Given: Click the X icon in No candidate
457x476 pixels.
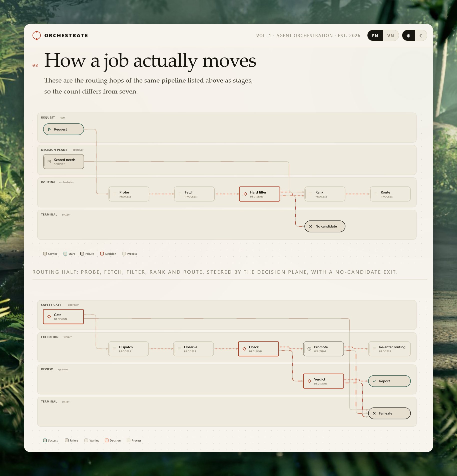Looking at the screenshot, I should coord(310,226).
